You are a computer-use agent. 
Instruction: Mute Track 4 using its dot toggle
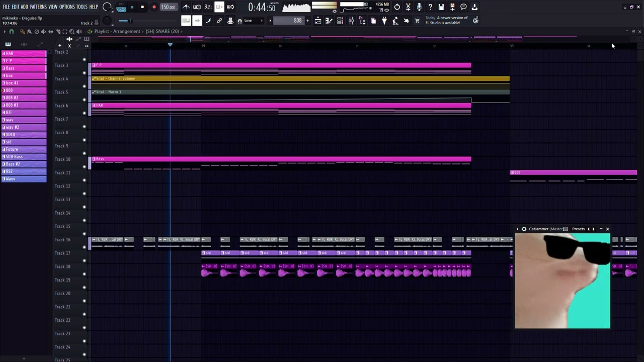click(84, 86)
